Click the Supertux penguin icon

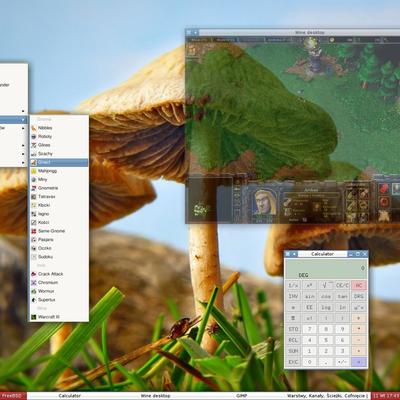pyautogui.click(x=34, y=300)
